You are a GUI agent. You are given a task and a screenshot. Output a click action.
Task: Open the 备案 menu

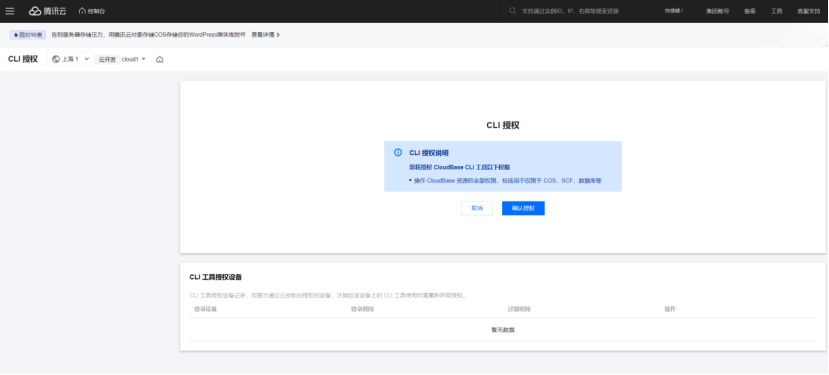tap(750, 11)
